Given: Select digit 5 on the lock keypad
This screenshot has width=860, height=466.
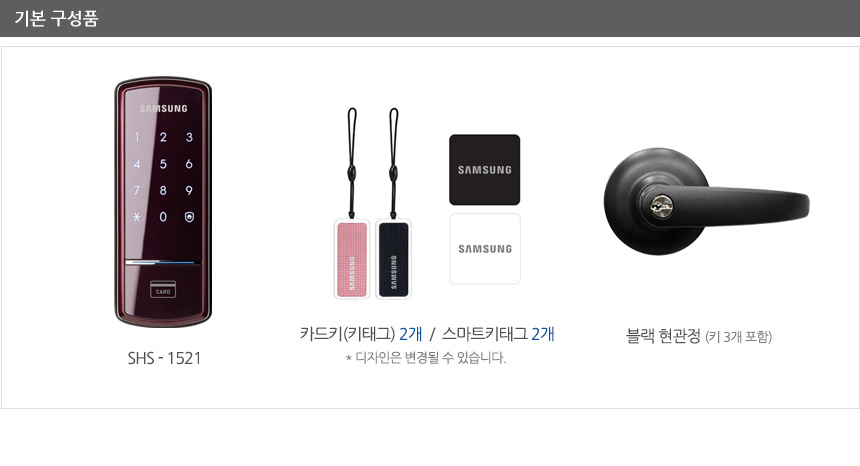Looking at the screenshot, I should click(x=163, y=164).
